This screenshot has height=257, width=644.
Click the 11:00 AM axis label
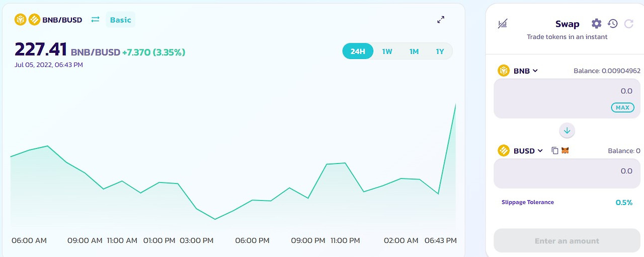pos(122,240)
